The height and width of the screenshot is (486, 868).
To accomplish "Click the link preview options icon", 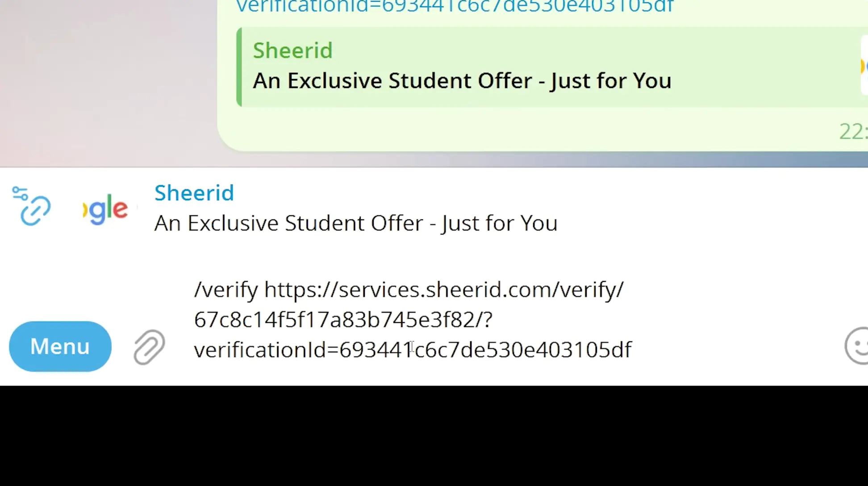I will pos(31,206).
